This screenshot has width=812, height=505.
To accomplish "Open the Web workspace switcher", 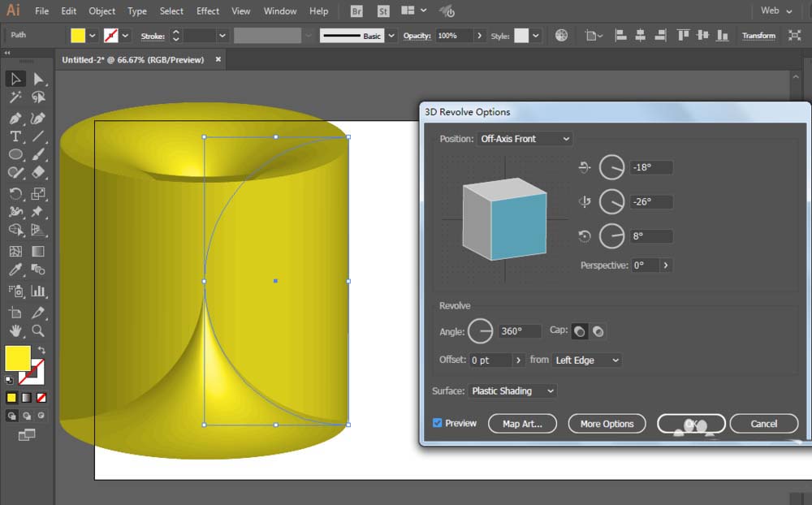I will 776,11.
